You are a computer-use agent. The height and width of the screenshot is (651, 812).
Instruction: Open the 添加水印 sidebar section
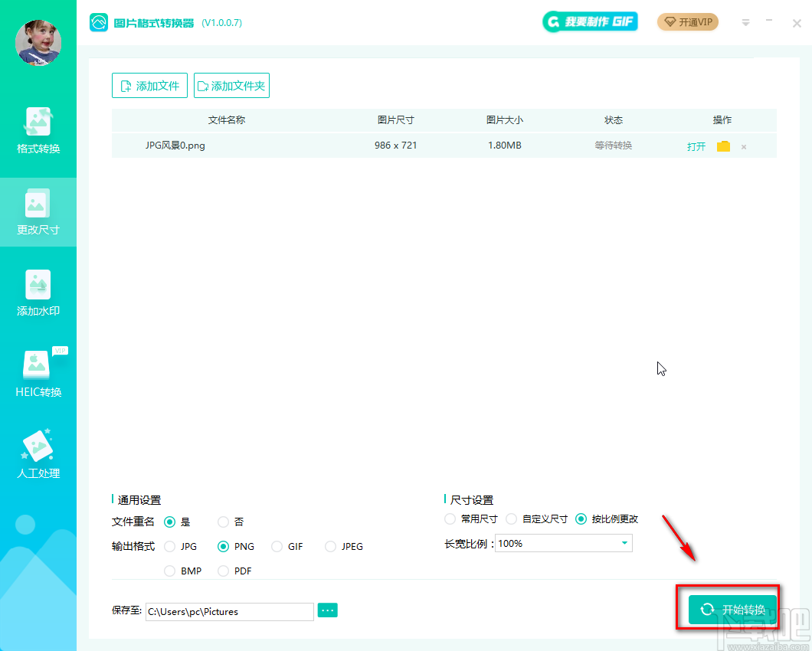(38, 293)
